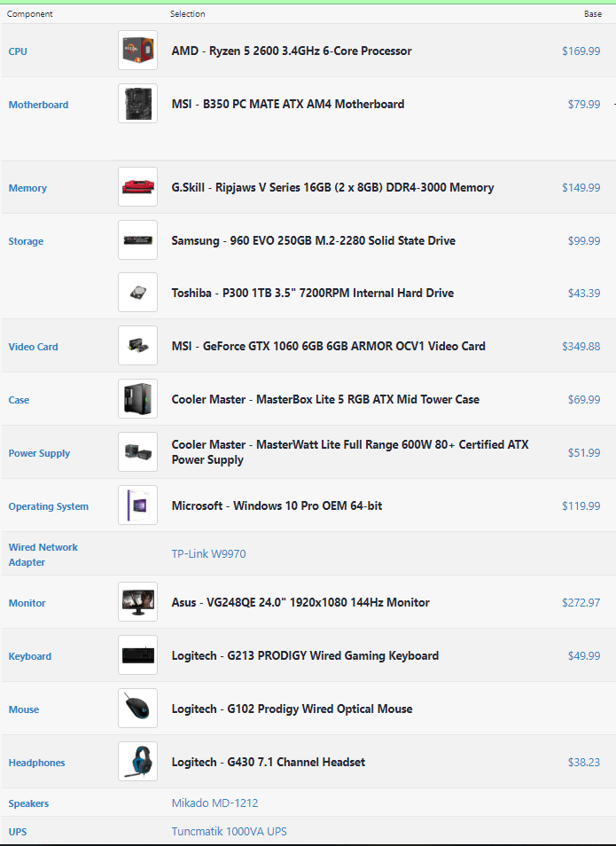Open the Logitech G102 mouse thumbnail
The image size is (616, 846).
point(138,708)
